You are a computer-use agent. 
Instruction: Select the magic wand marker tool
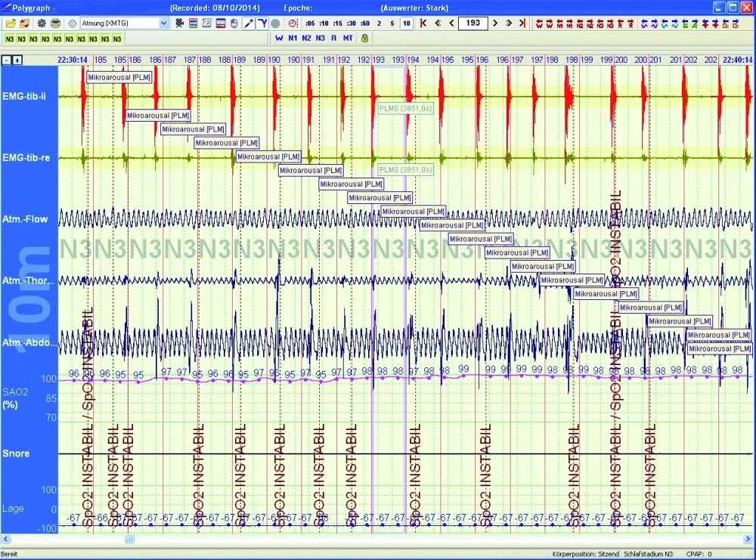pyautogui.click(x=248, y=23)
